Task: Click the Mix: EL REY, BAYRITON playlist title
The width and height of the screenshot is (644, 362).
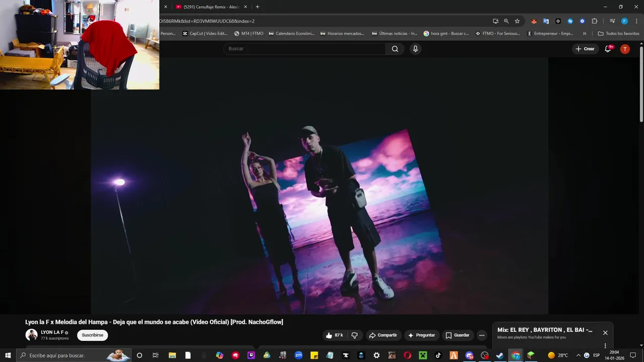Action: tap(545, 330)
